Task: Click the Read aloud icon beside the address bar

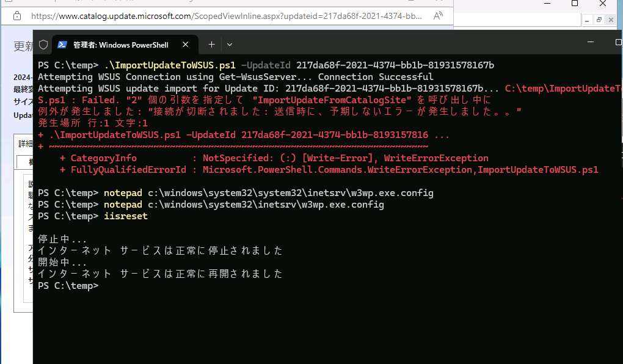Action: tap(439, 16)
